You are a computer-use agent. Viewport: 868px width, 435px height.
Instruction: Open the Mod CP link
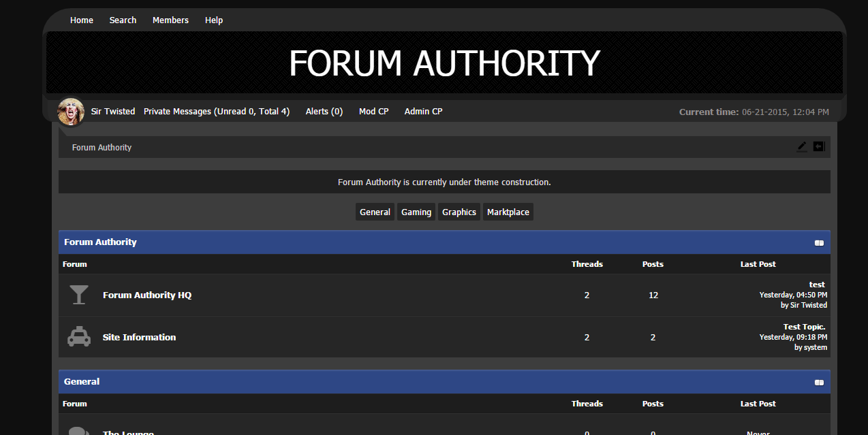click(x=374, y=111)
